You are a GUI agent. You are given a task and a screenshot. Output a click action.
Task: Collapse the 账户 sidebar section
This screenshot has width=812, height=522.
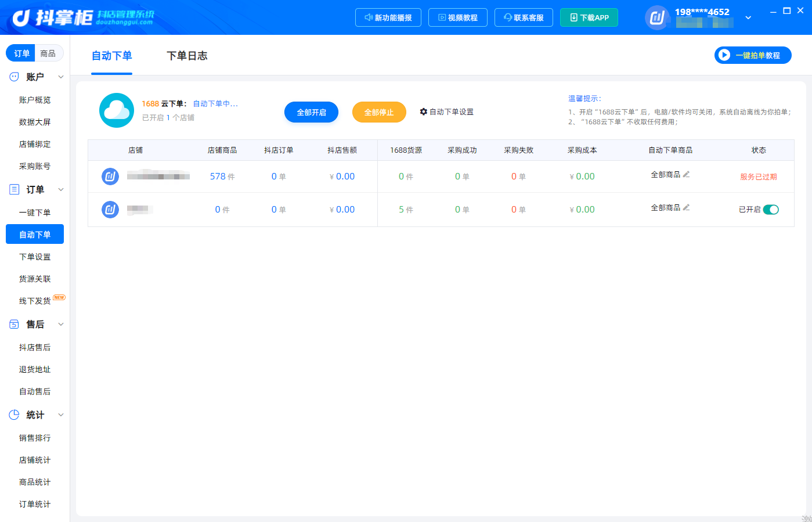tap(61, 77)
